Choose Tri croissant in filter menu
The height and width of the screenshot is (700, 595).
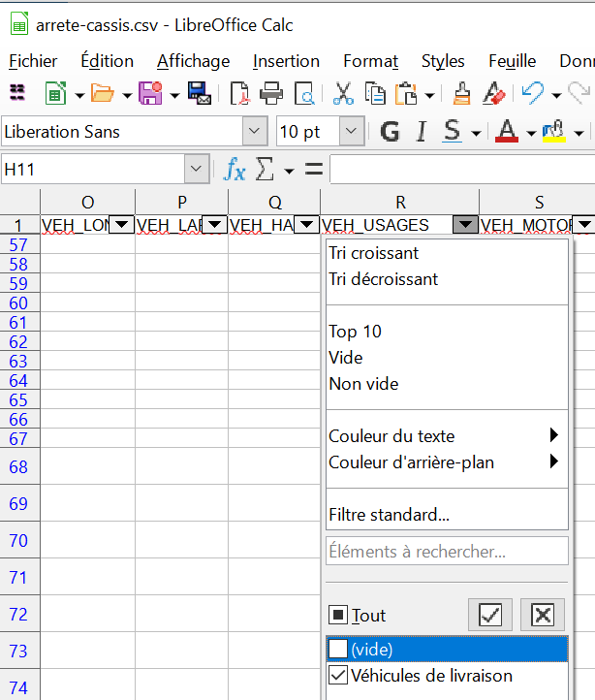(x=374, y=253)
